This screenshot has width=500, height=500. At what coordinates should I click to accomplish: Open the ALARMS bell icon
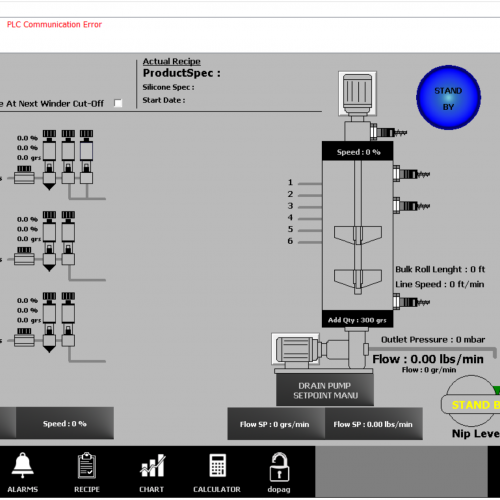tap(23, 465)
